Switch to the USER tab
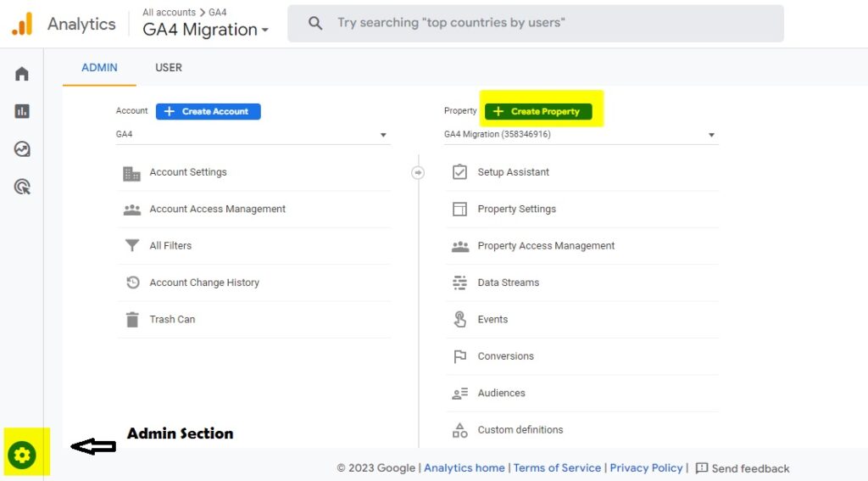 (x=169, y=68)
